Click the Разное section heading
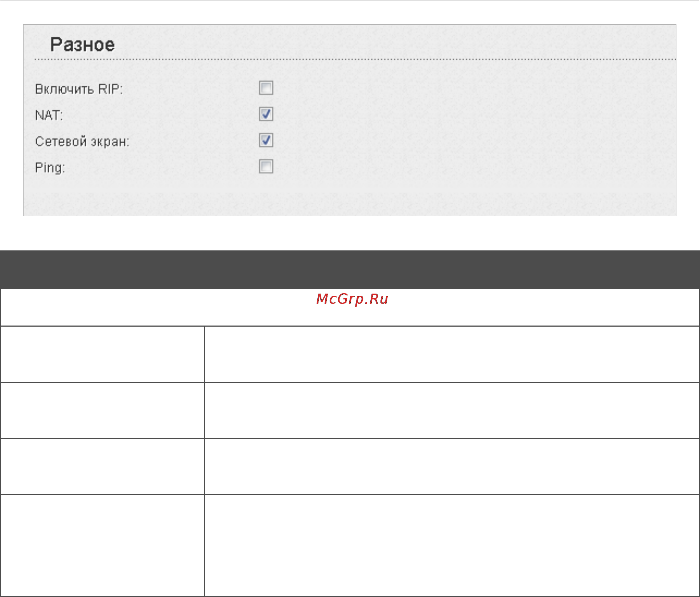The height and width of the screenshot is (597, 700). (82, 45)
